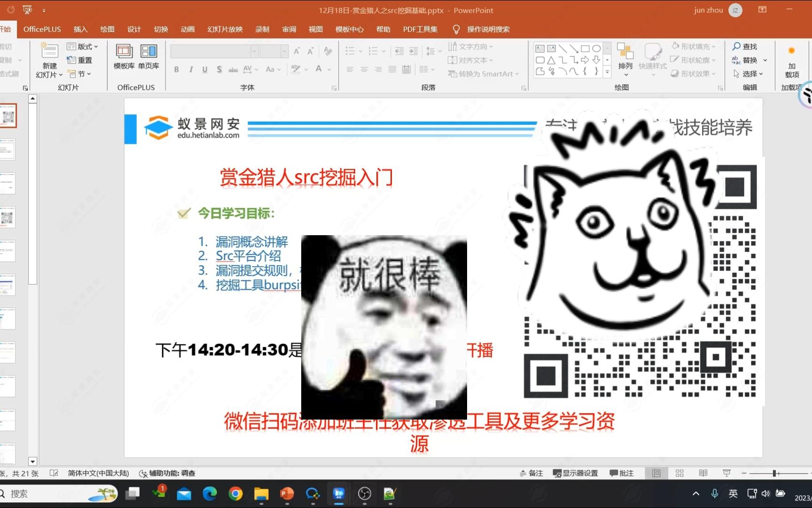812x508 pixels.
Task: Toggle Strikethrough (abc) formatting
Action: click(x=233, y=70)
